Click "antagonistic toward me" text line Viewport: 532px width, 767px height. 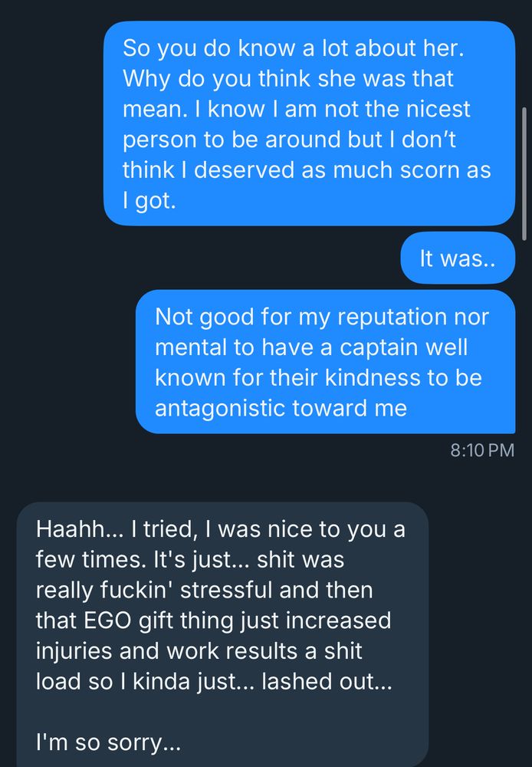coord(281,408)
